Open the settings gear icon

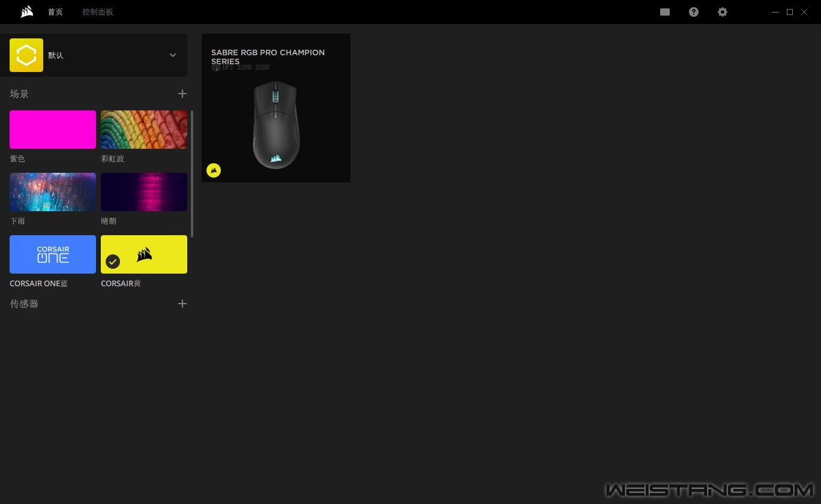[x=723, y=12]
